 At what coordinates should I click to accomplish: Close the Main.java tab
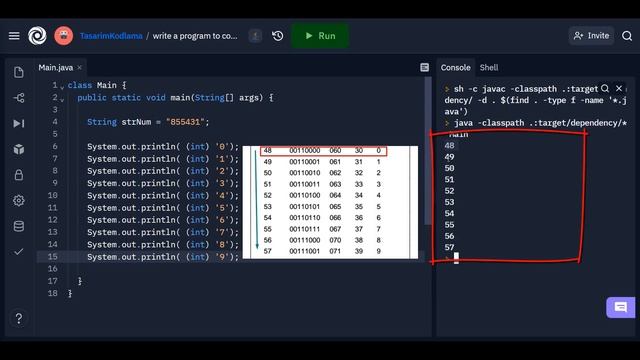[80, 67]
